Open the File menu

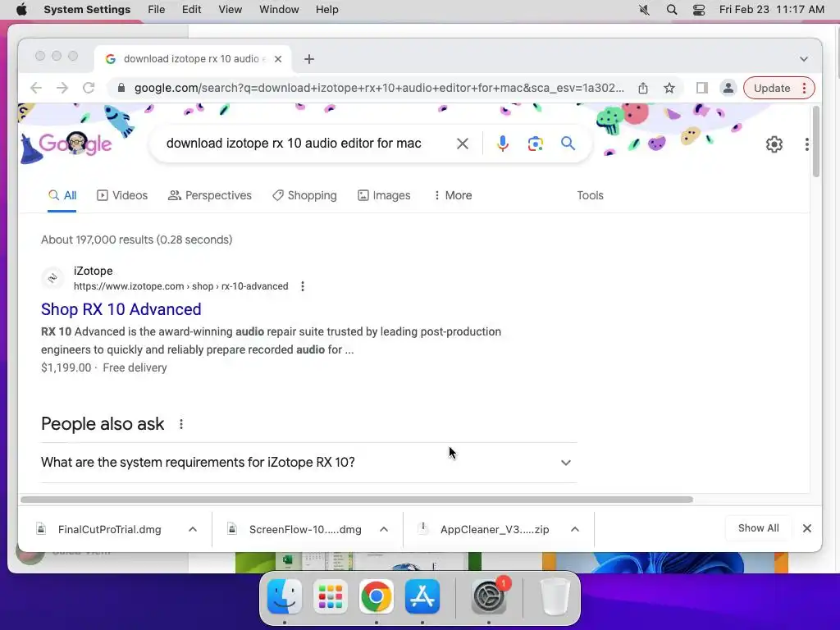(157, 10)
